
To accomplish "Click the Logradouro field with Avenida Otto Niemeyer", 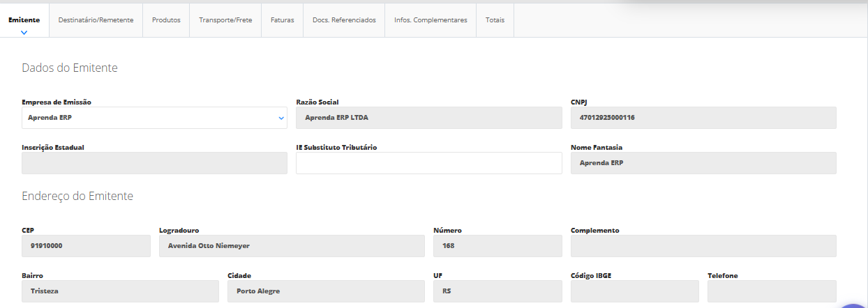I will [291, 246].
